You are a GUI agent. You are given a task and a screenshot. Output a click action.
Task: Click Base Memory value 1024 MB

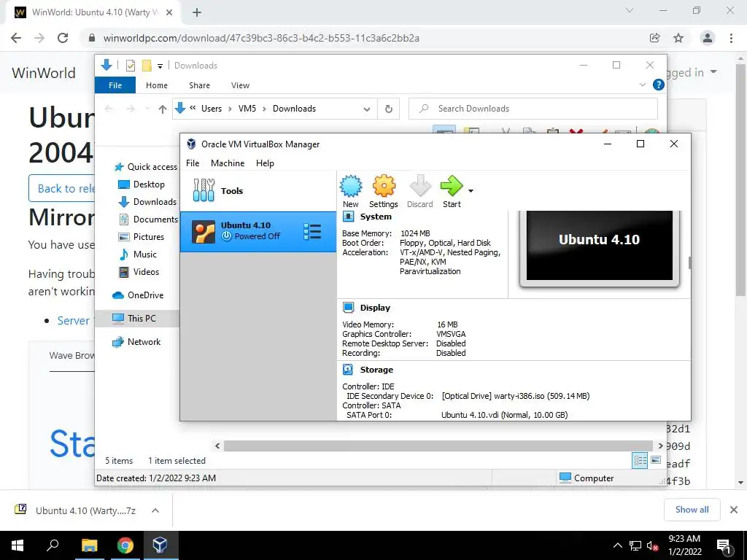(415, 233)
